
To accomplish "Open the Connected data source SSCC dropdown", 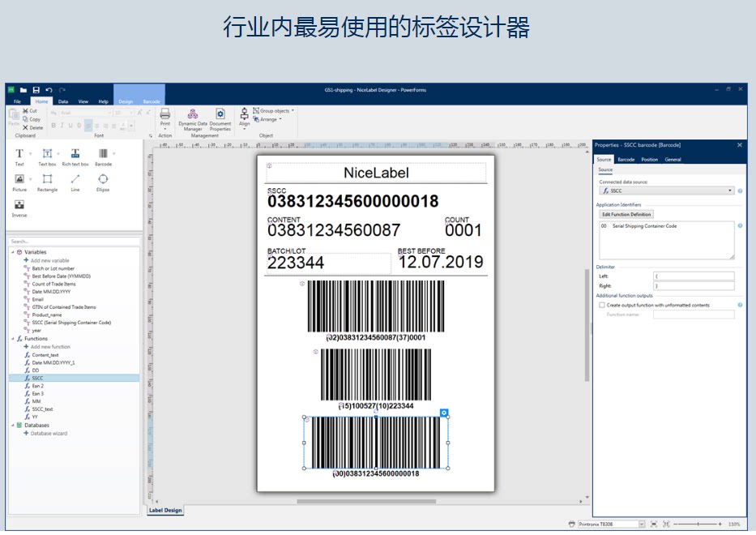I will point(667,191).
